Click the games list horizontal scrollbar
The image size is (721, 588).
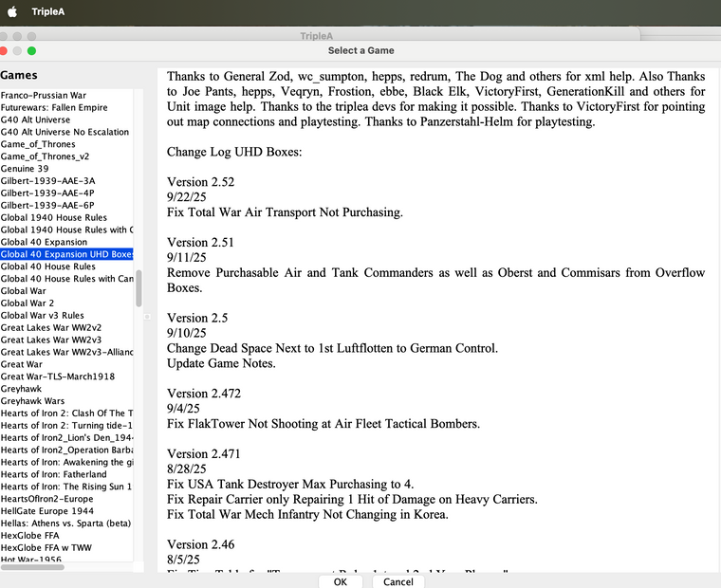pos(38,567)
